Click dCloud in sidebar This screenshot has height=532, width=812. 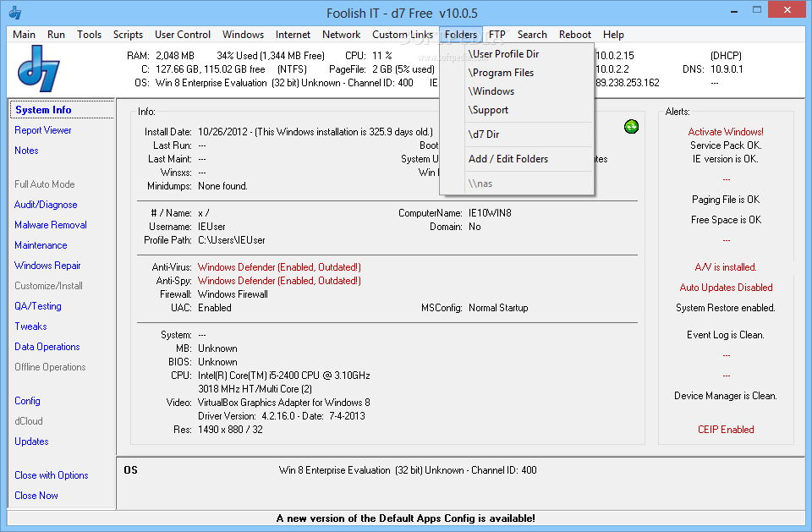tap(29, 421)
